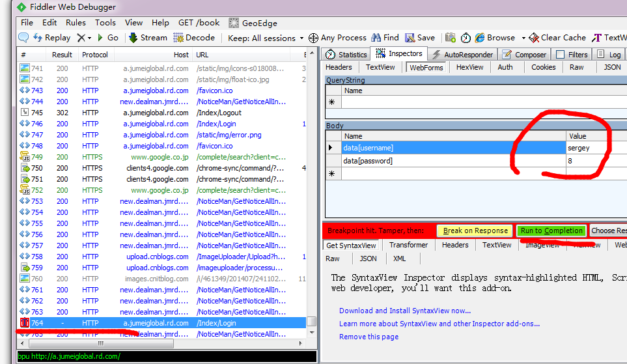Open the Choose Response dropdown

tap(608, 231)
